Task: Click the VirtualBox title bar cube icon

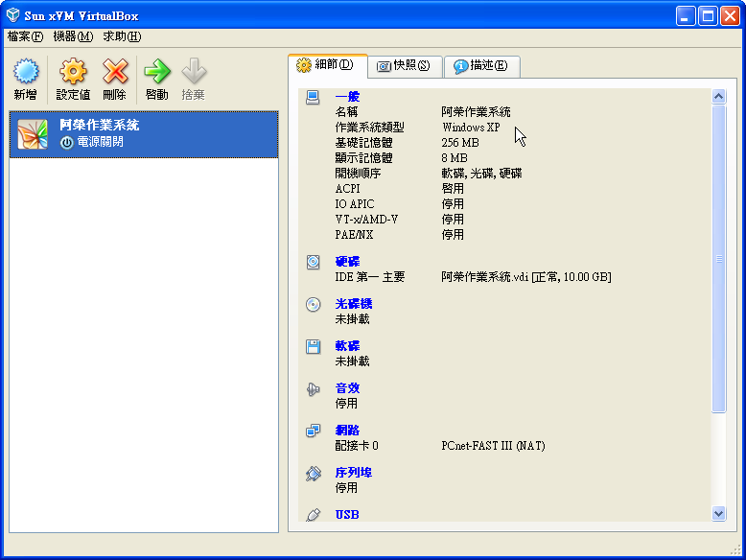Action: [12, 15]
